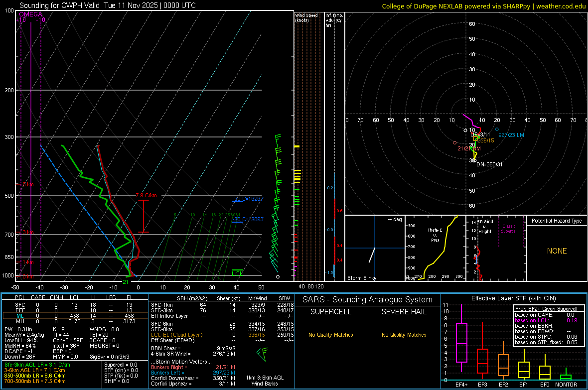Click the green LCL marker on skew-T
The width and height of the screenshot is (588, 390).
[237, 273]
